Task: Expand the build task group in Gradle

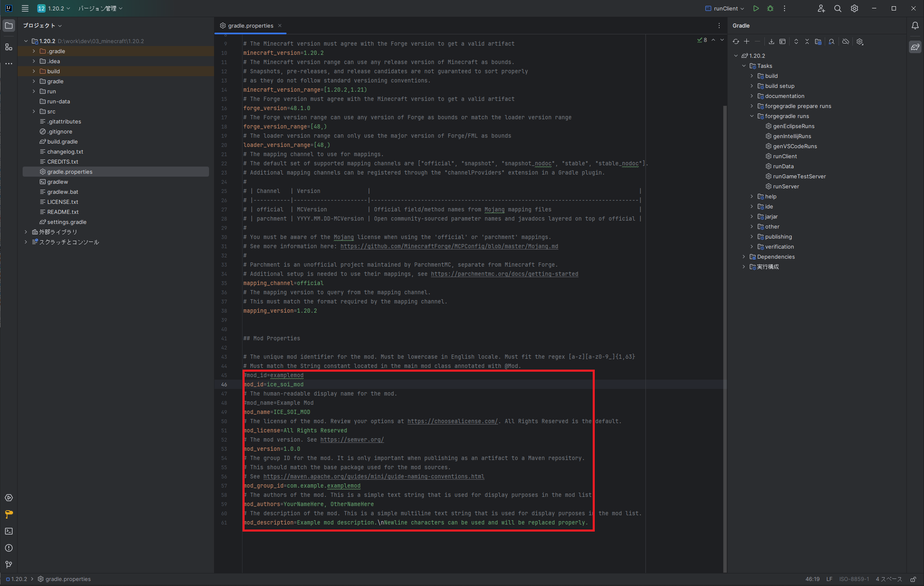Action: [x=752, y=76]
